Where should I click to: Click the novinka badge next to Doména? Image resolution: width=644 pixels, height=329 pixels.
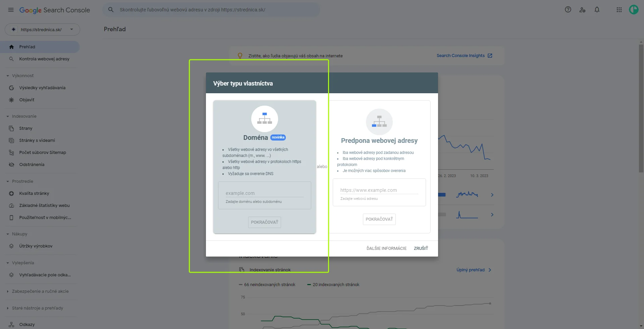coord(278,138)
